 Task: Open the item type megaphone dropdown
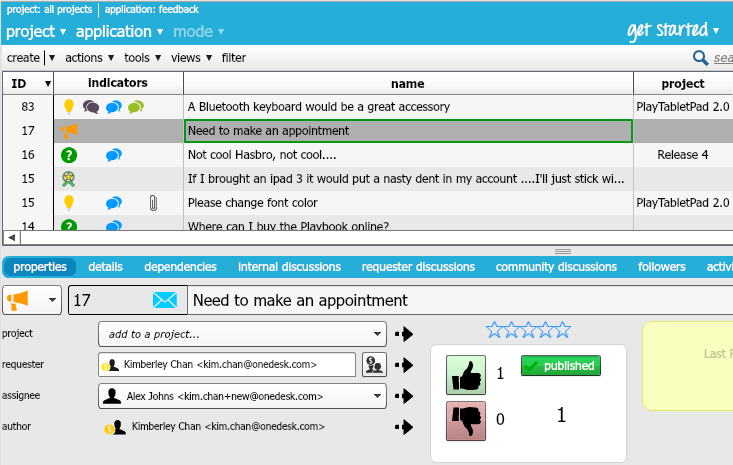(32, 300)
